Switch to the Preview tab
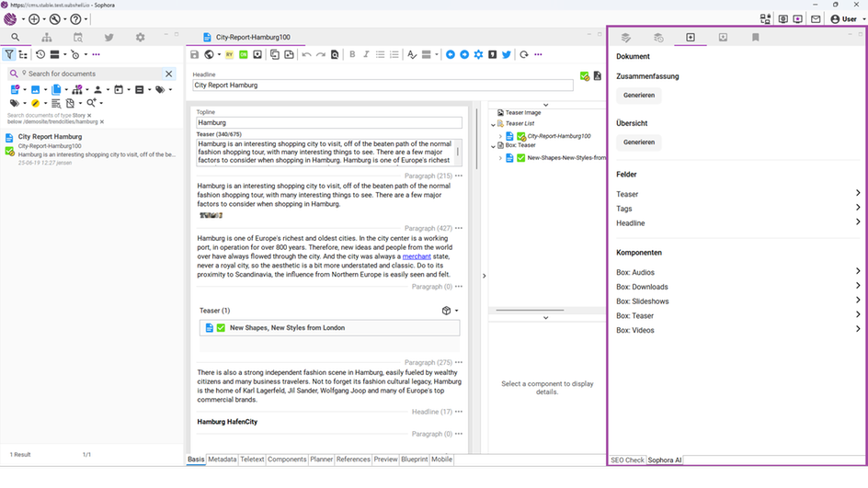This screenshot has height=488, width=868. pos(385,460)
